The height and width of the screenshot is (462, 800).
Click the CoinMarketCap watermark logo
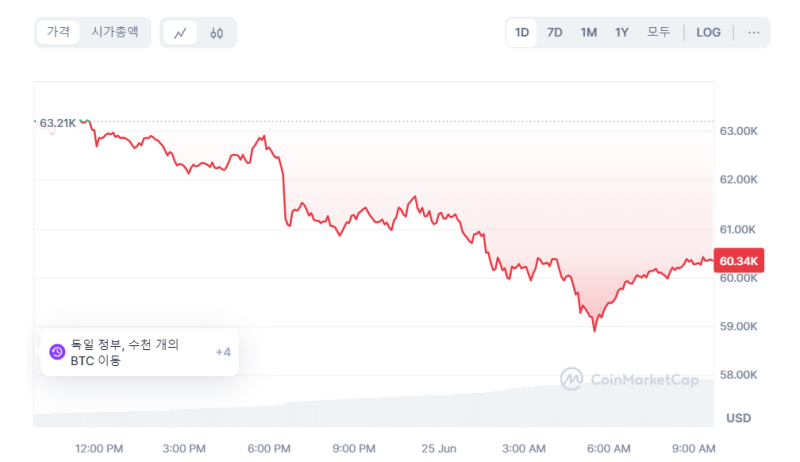coord(630,379)
